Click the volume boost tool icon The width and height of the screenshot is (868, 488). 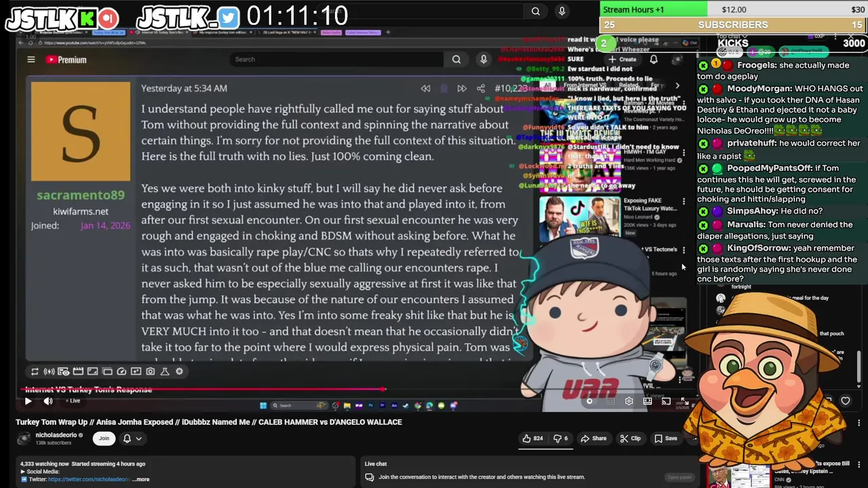49,371
